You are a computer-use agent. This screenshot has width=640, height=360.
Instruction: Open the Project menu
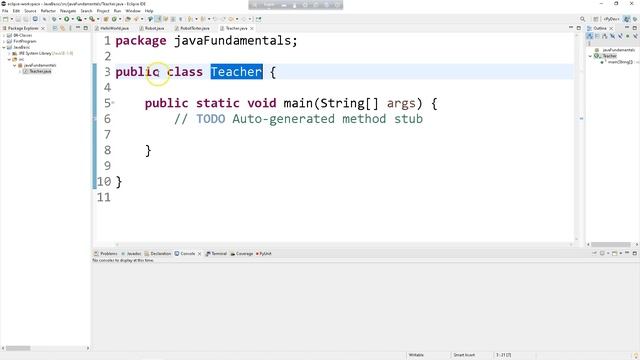click(103, 11)
